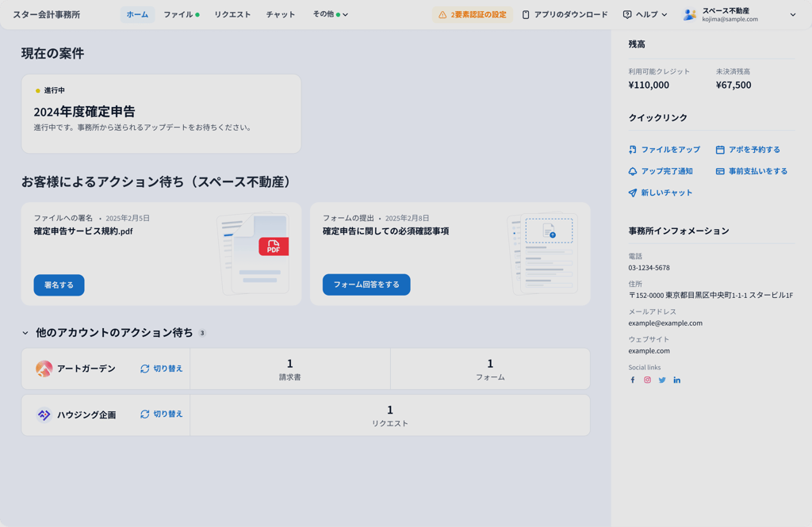Open the LinkedIn social icon
Image resolution: width=812 pixels, height=527 pixels.
point(676,380)
